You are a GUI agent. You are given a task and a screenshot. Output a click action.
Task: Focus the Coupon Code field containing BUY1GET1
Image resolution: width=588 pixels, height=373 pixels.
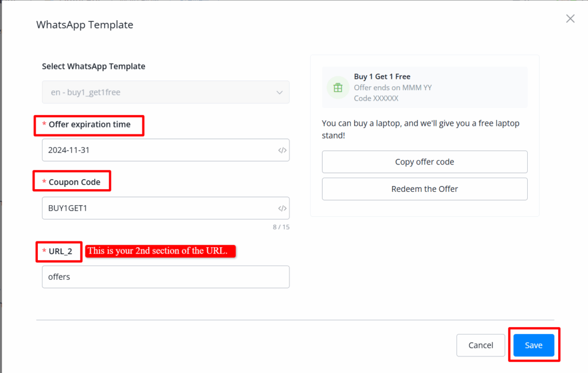(x=158, y=209)
